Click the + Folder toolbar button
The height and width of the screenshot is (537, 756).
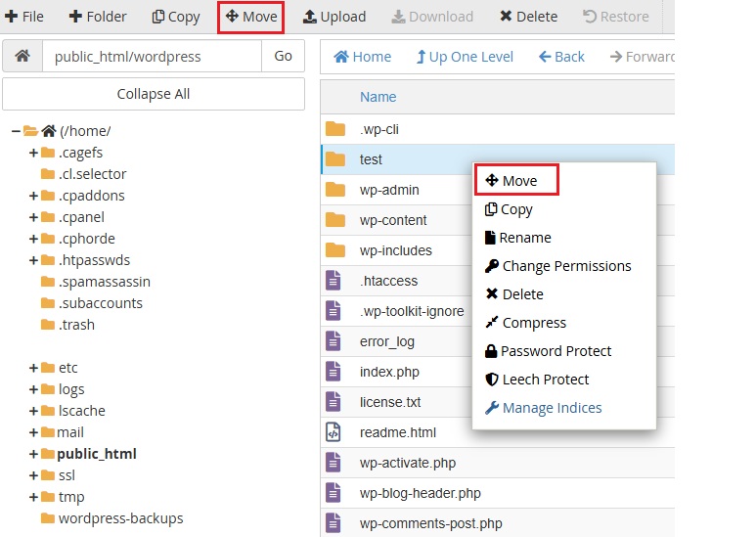point(98,17)
